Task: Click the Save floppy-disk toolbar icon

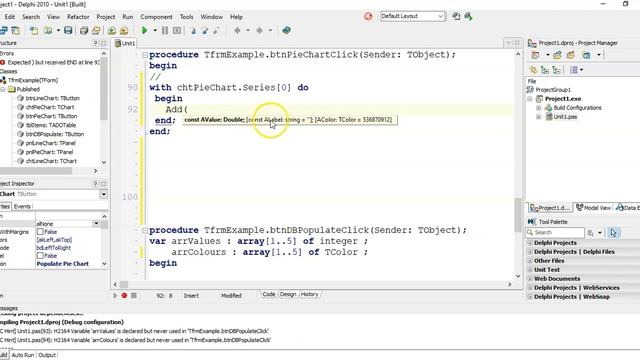Action: [68, 30]
